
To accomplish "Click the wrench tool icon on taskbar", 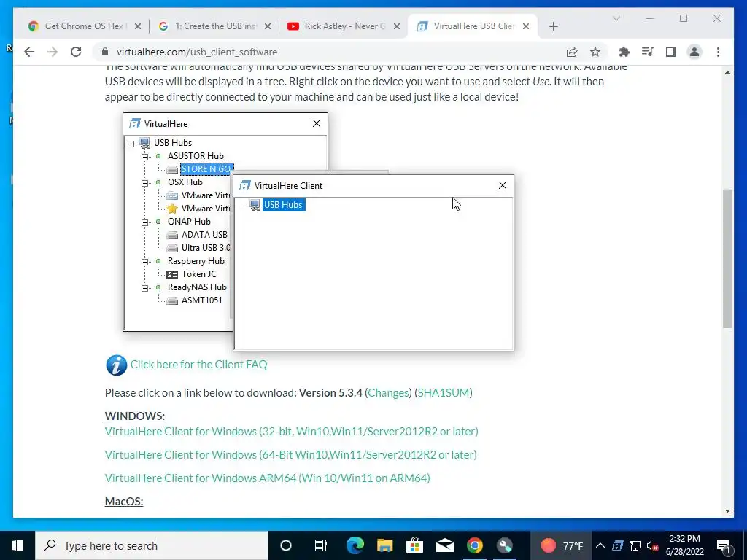I will (x=505, y=545).
